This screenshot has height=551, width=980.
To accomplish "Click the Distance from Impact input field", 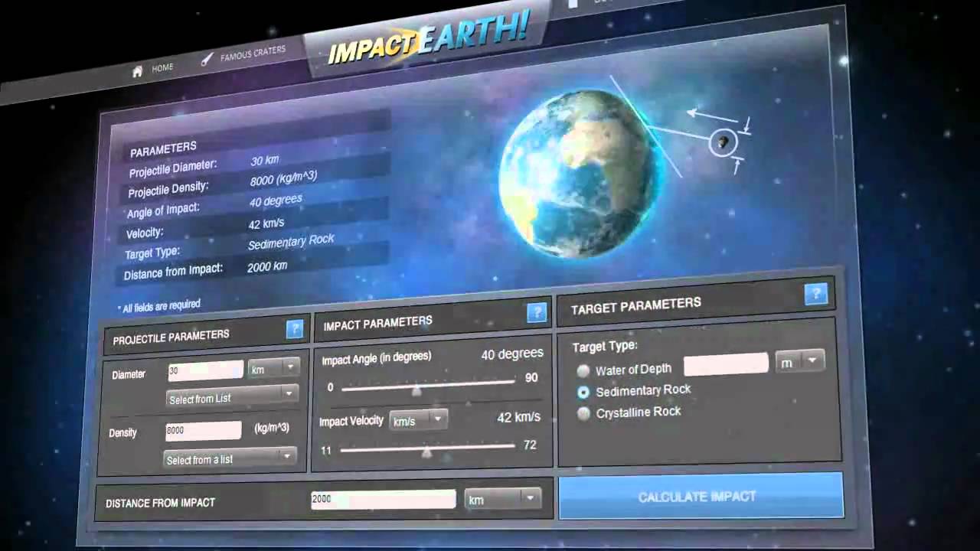I will (x=384, y=500).
